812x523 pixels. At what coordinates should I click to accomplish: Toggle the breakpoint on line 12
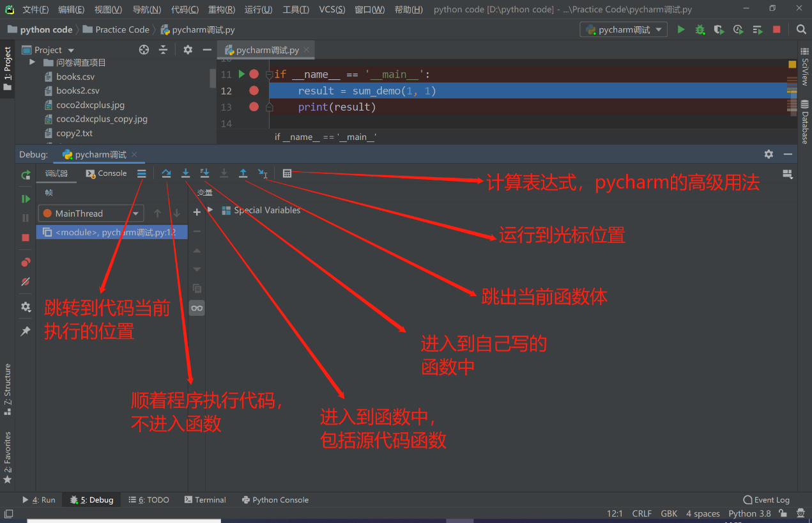point(254,91)
